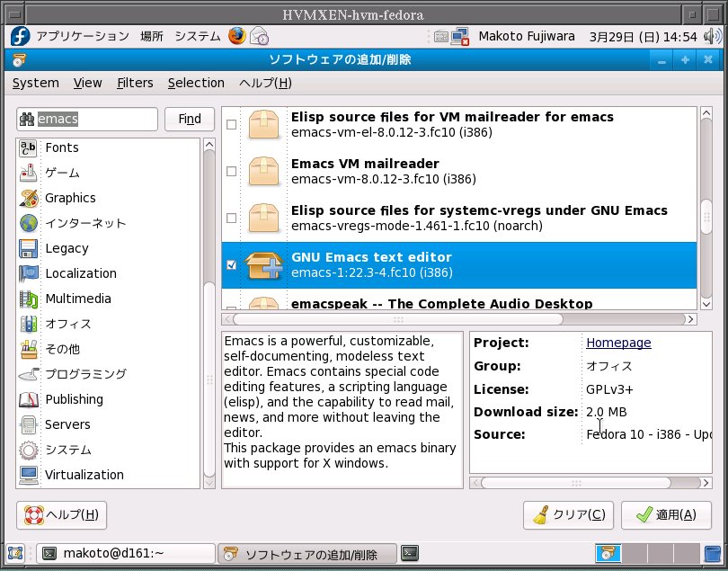
Task: Click the network status tray icon
Action: coord(460,36)
